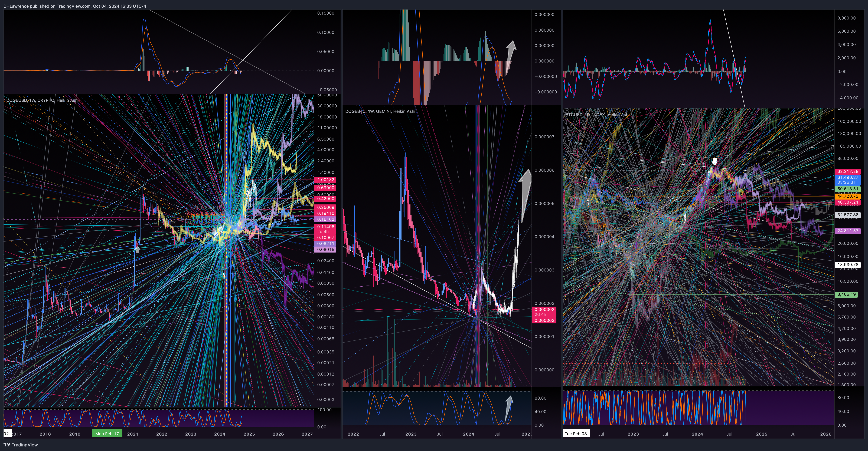Click the green 50,618.51 price label

tap(848, 189)
